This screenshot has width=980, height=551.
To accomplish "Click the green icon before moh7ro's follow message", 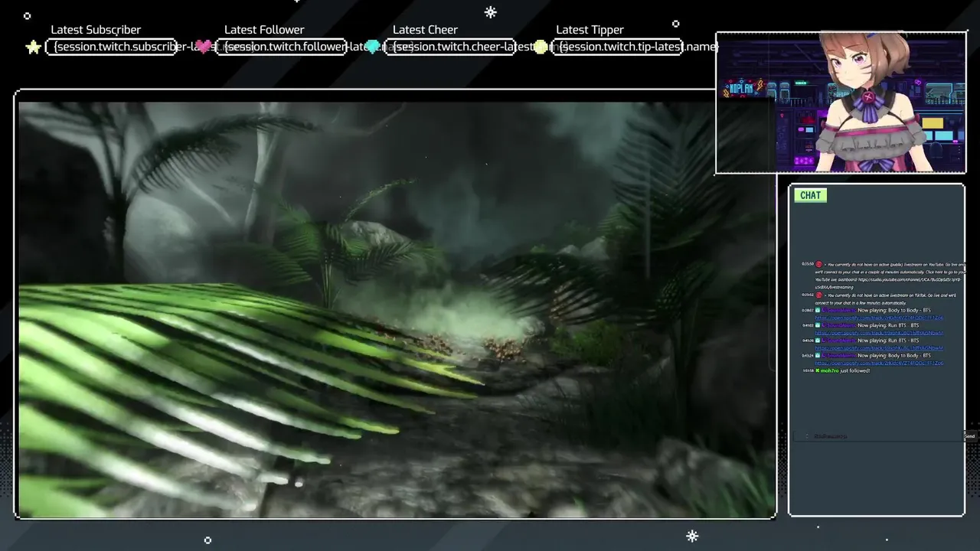I will pyautogui.click(x=817, y=370).
